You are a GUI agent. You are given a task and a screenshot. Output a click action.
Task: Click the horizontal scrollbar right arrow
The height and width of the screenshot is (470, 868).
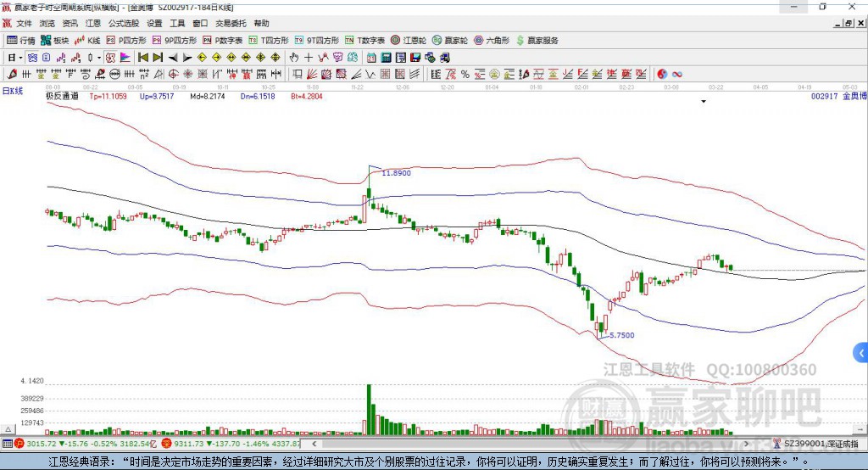click(746, 444)
